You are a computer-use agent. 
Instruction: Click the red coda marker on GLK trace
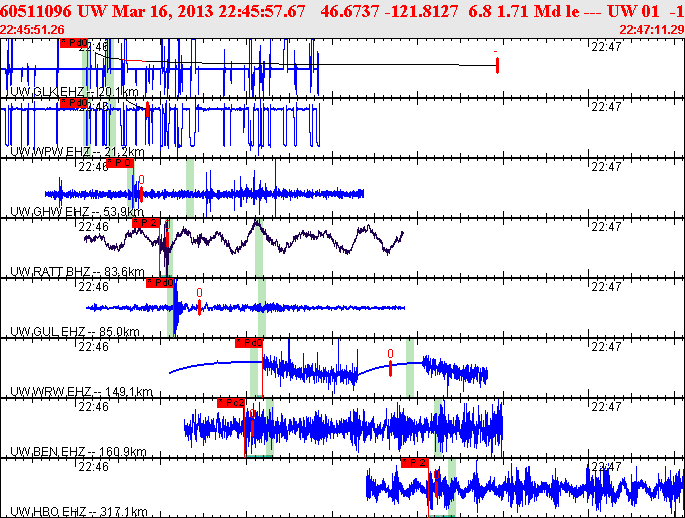(497, 65)
